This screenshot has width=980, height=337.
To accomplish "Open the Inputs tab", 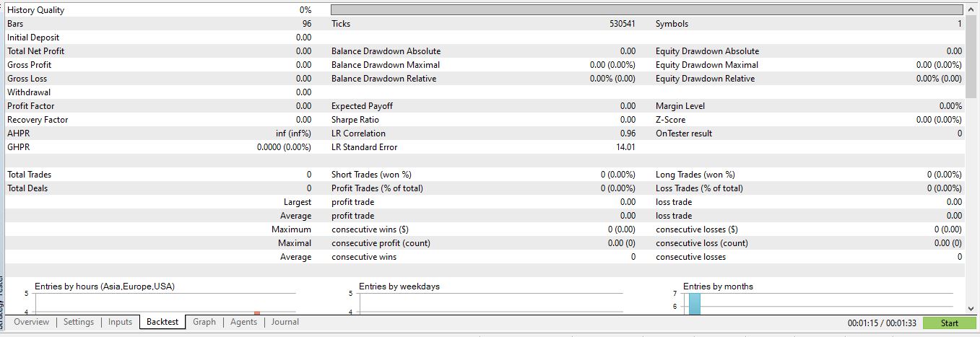I will point(120,322).
